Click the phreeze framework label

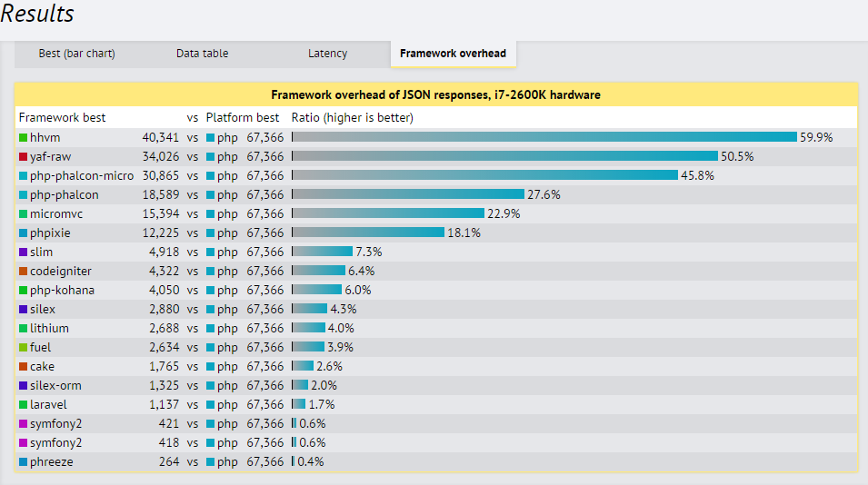(x=50, y=462)
